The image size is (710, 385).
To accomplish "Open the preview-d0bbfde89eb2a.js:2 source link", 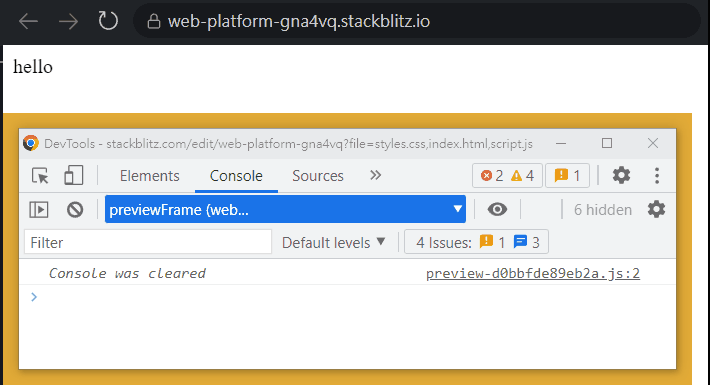I will (x=532, y=274).
